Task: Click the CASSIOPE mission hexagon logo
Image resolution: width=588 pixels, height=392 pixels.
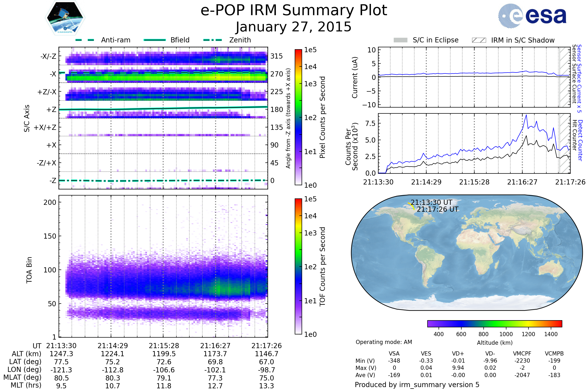Action: (x=65, y=18)
